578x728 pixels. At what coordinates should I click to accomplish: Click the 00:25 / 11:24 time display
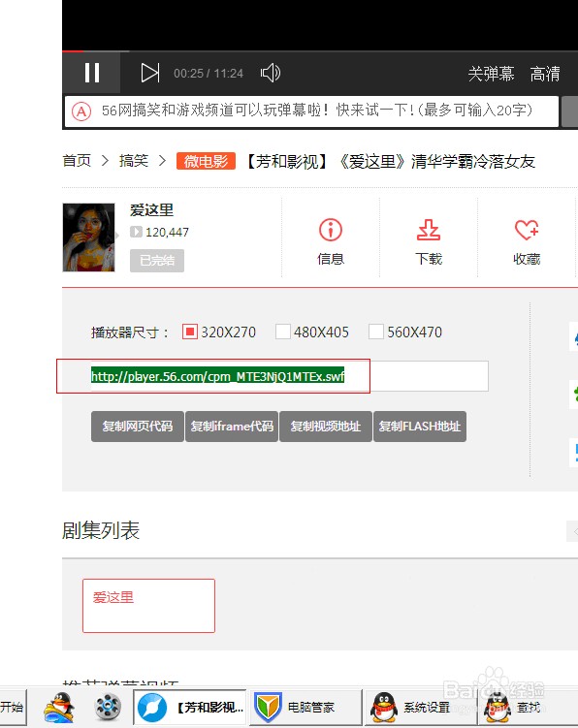pyautogui.click(x=209, y=74)
